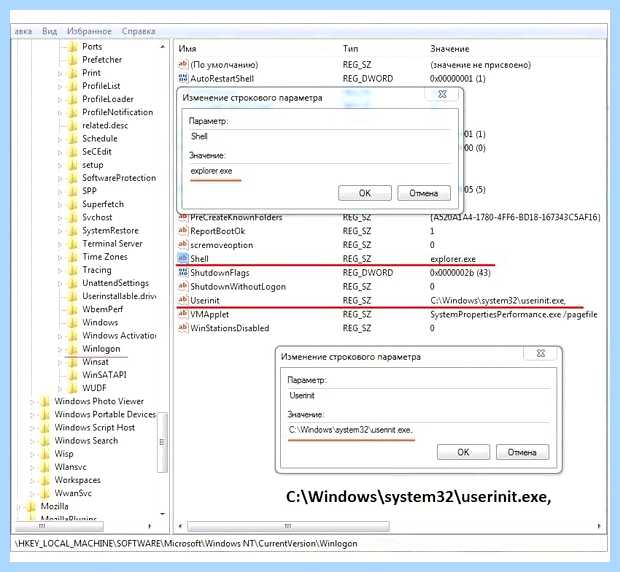Click the string icon beside Shell
620x572 pixels.
pos(183,258)
